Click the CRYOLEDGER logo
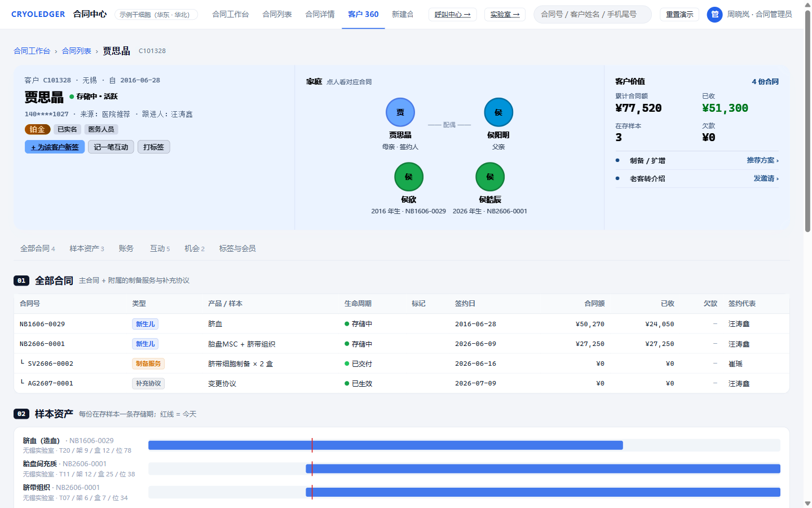This screenshot has height=508, width=812. point(38,14)
